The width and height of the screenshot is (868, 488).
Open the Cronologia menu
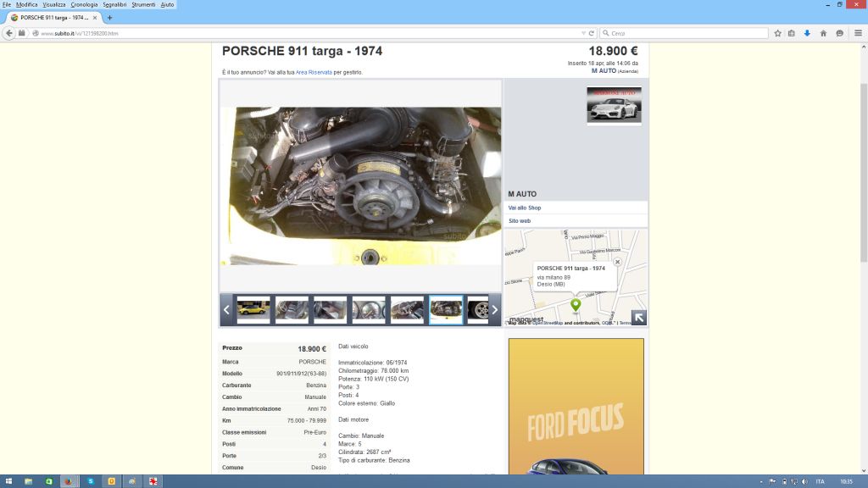(x=84, y=4)
